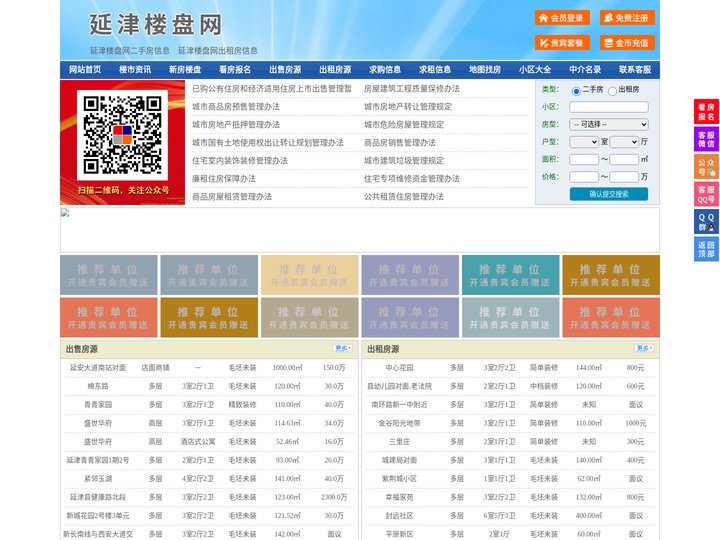Click 更多 in 出租房源 header
Image resolution: width=720 pixels, height=540 pixels.
coord(644,349)
